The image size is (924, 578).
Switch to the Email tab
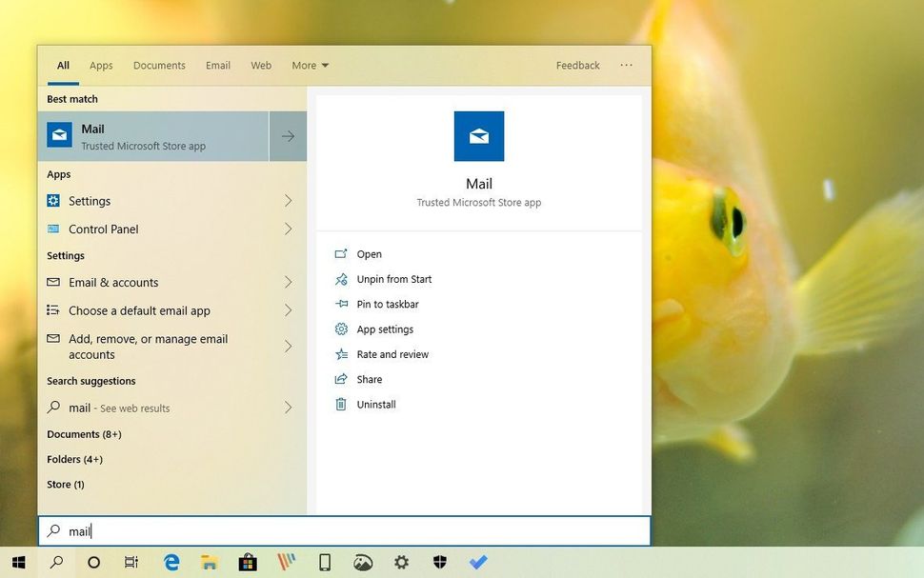pyautogui.click(x=217, y=65)
